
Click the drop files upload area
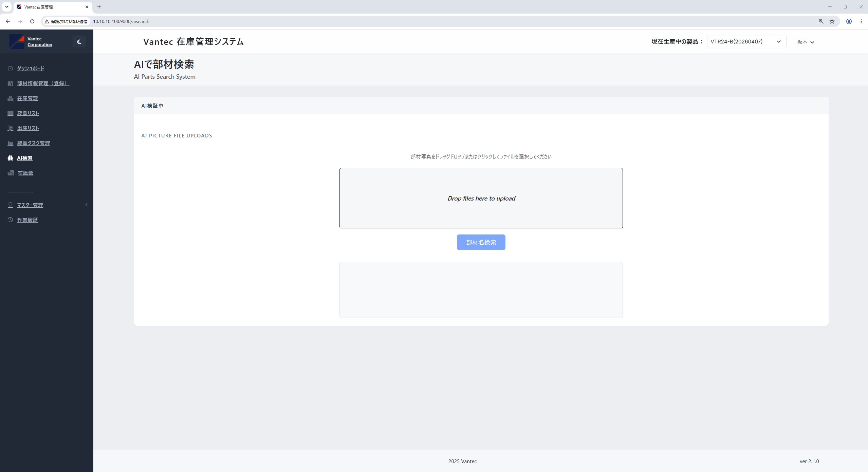coord(481,198)
